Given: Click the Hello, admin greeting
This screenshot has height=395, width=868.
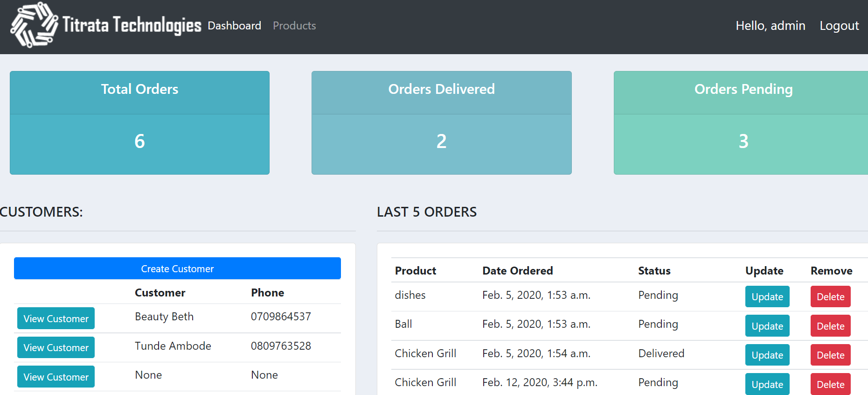Looking at the screenshot, I should point(770,26).
